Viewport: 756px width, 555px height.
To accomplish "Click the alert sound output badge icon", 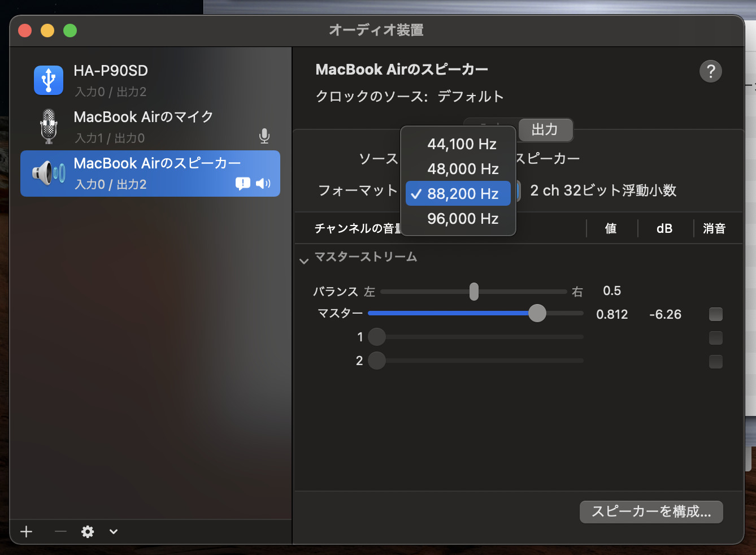I will click(x=243, y=184).
